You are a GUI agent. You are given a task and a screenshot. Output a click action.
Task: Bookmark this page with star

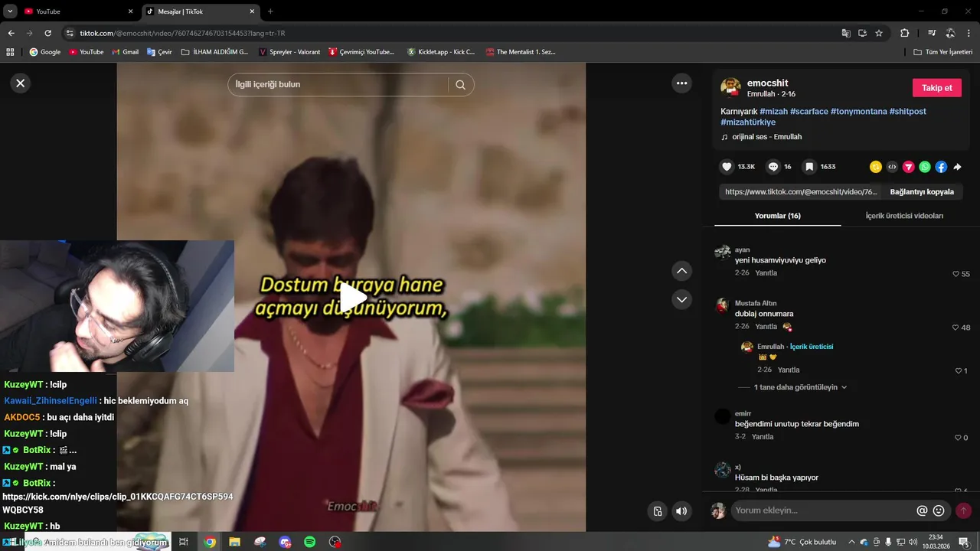pos(879,33)
